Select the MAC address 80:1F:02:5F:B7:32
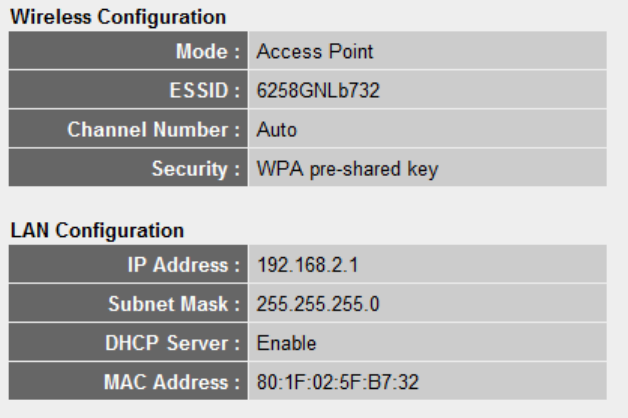Viewport: 628px width, 418px height. pos(338,382)
